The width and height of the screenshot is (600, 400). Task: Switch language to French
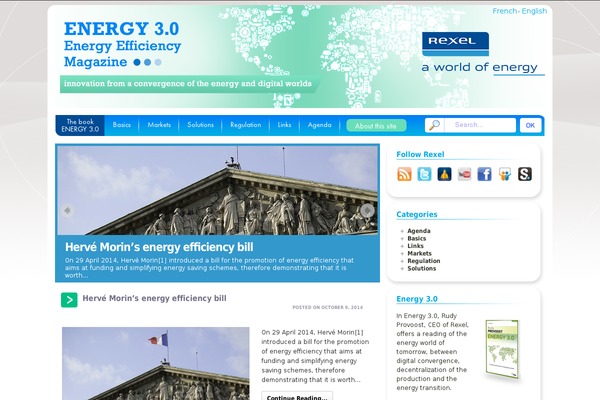(x=505, y=11)
